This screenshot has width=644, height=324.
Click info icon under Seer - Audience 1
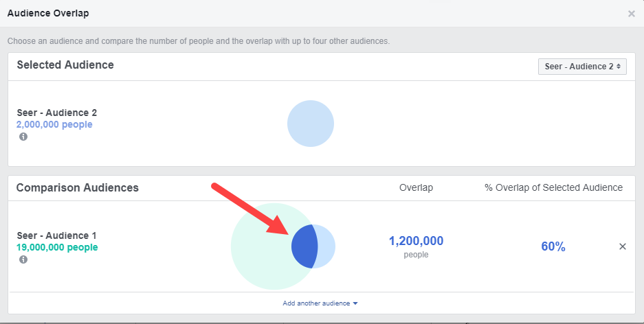tap(23, 259)
